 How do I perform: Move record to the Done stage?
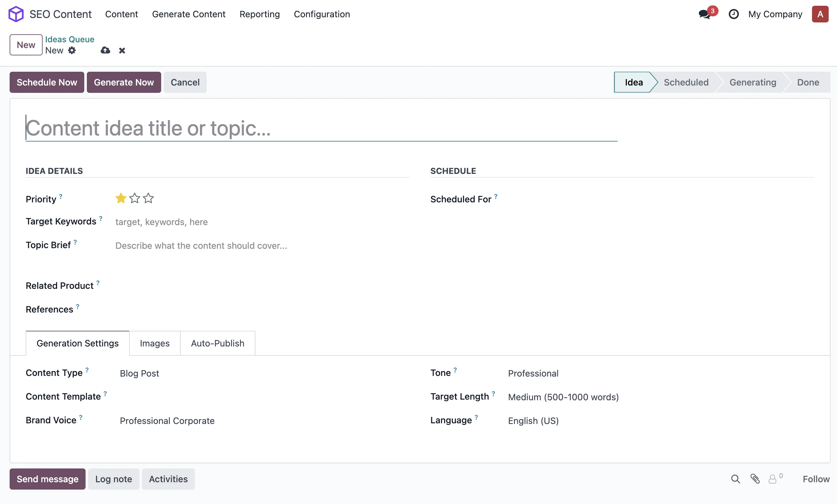pos(808,82)
